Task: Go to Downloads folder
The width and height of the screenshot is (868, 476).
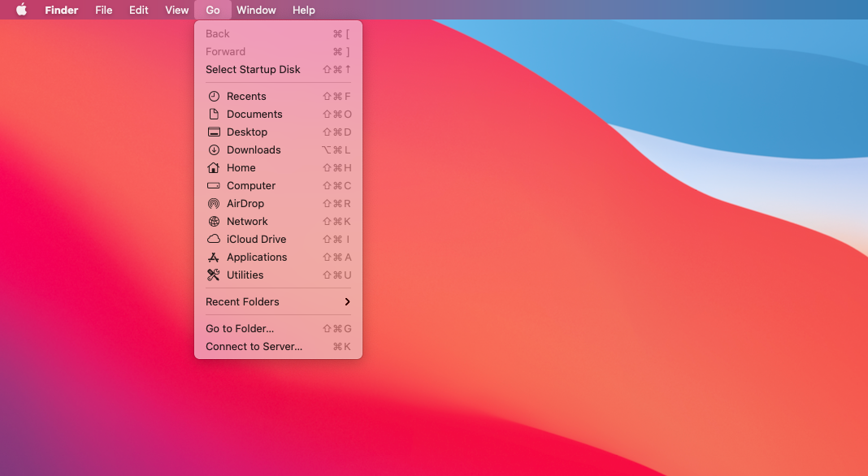Action: pos(279,150)
